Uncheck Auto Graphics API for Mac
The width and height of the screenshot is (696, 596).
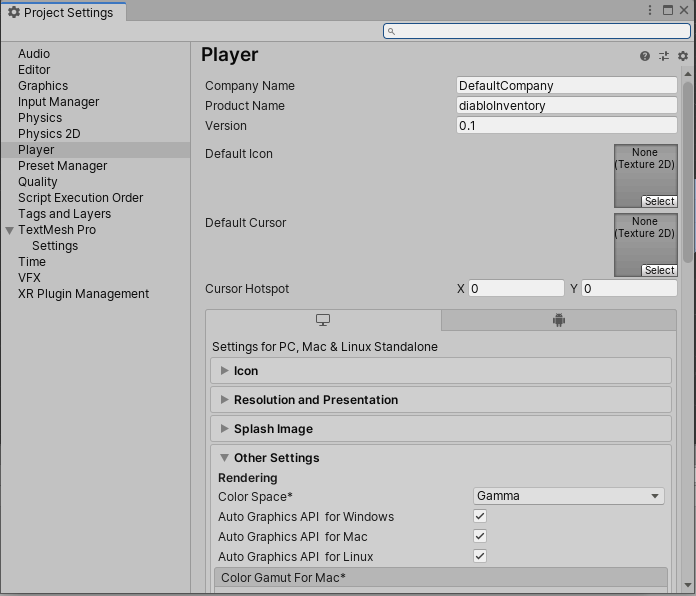coord(480,537)
